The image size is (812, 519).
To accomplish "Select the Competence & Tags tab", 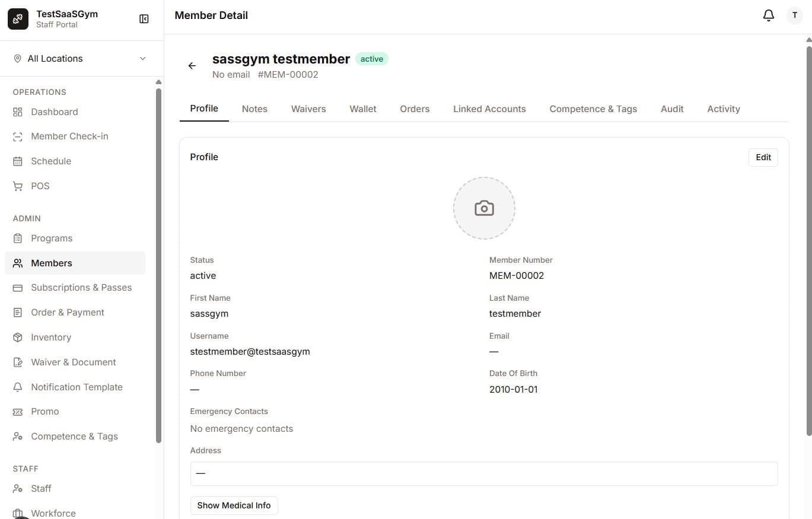I will click(593, 109).
